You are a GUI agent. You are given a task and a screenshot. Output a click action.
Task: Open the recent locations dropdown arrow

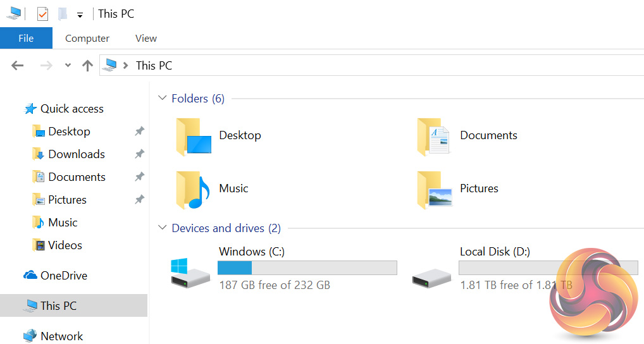tap(68, 65)
